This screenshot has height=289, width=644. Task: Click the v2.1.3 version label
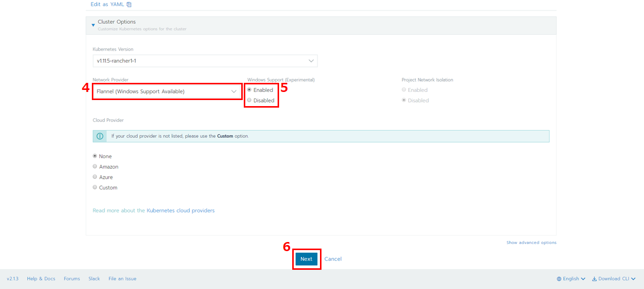[13, 278]
